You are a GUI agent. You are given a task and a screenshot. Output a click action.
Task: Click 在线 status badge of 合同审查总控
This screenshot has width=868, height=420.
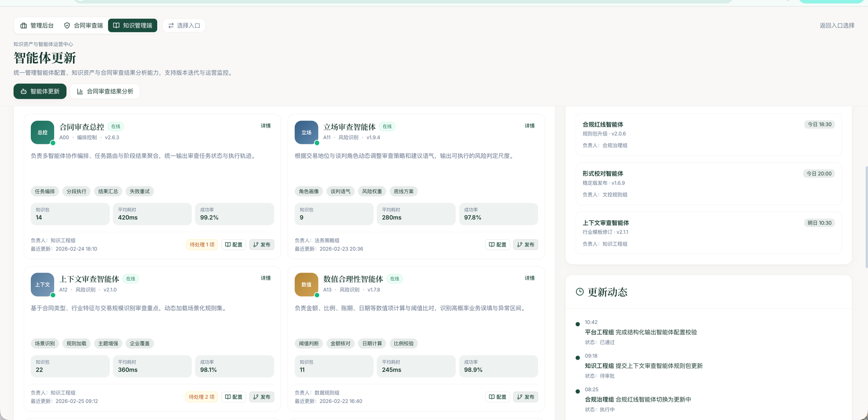[116, 127]
